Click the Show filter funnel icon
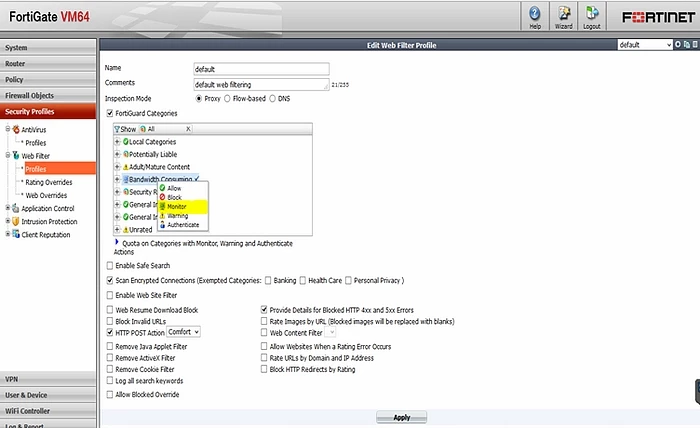The image size is (700, 428). point(117,129)
